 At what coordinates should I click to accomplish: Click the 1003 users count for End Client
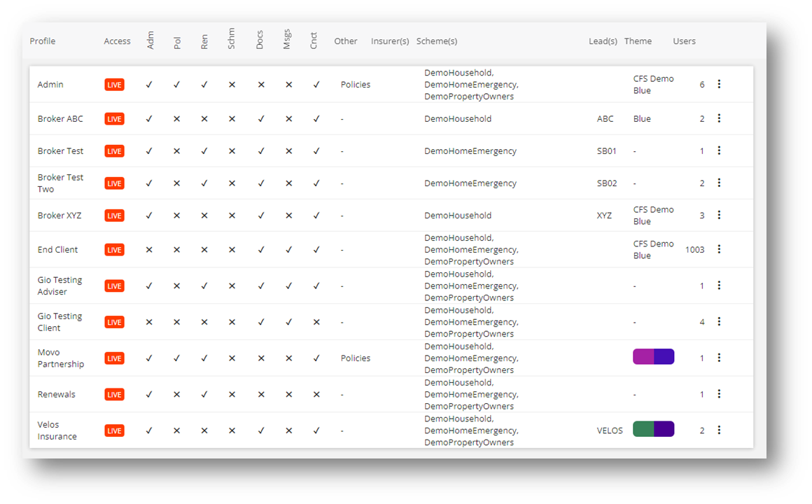point(695,250)
